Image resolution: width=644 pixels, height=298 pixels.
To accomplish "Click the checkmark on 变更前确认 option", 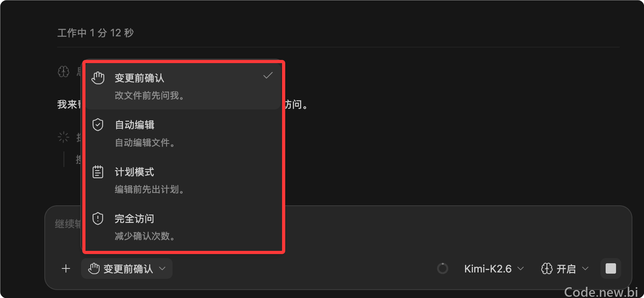I will coord(268,75).
